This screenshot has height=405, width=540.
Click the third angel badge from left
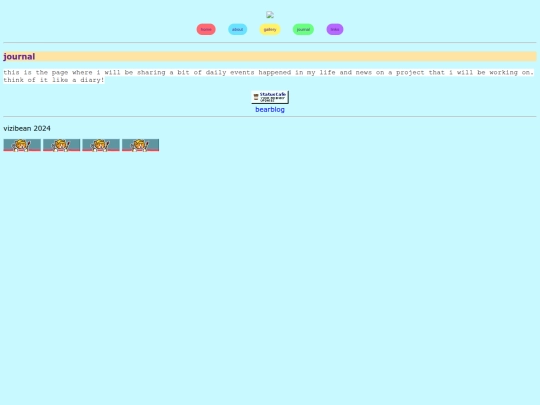point(101,145)
